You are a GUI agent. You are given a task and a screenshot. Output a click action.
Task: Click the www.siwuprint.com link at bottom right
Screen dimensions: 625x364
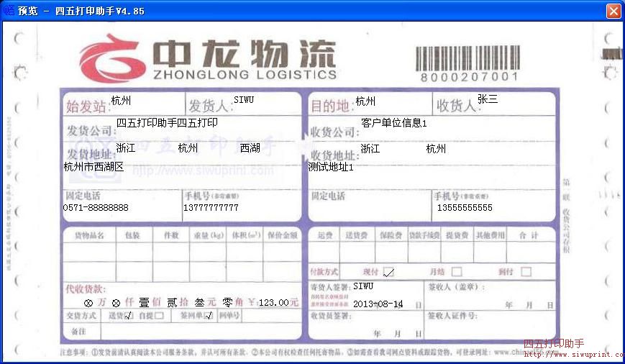572,354
